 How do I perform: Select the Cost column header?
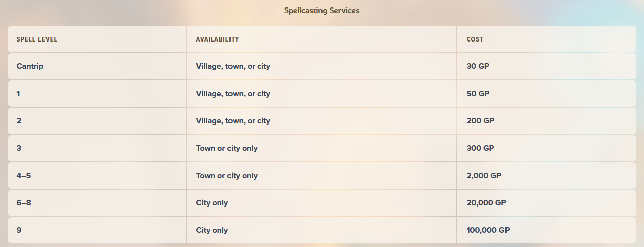pyautogui.click(x=546, y=39)
